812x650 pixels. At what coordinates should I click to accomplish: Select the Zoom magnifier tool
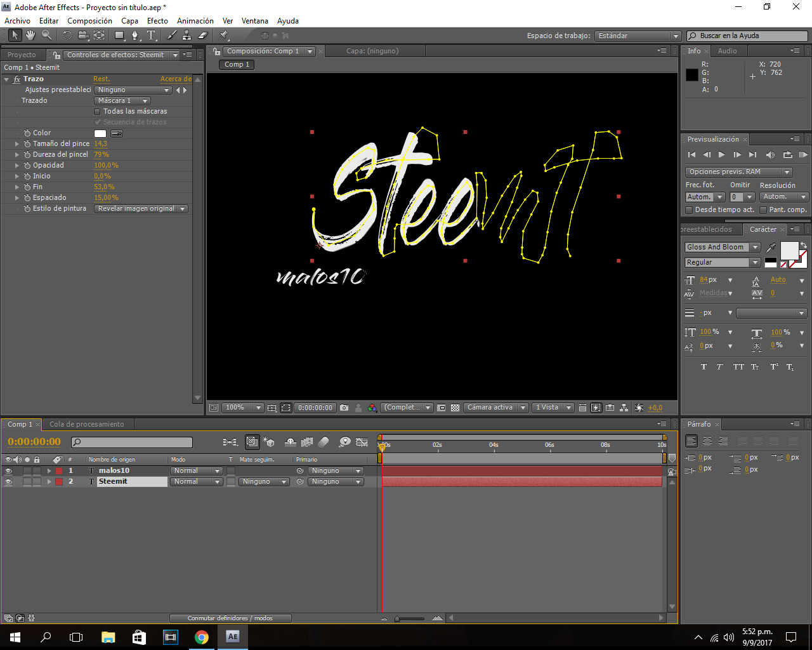tap(46, 36)
